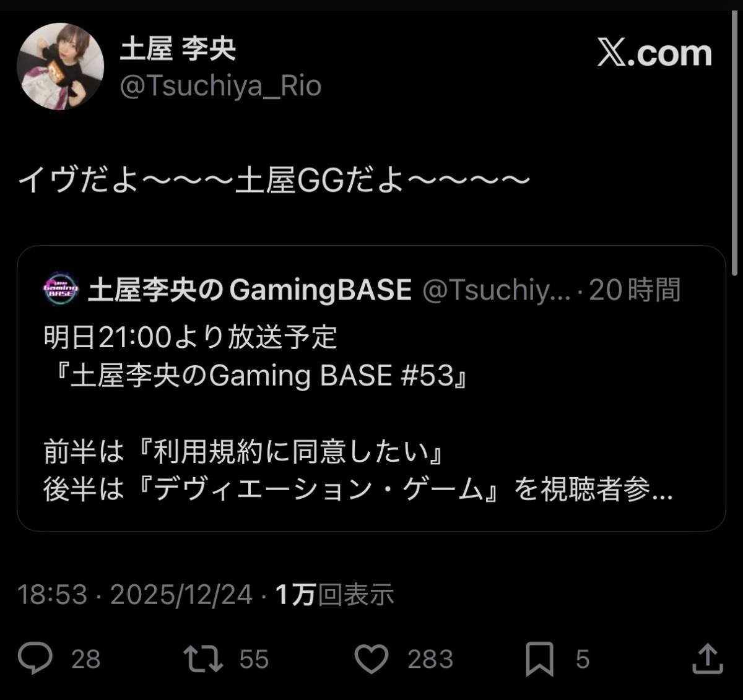This screenshot has width=743, height=700.
Task: Click the vertical scrollbar at right edge
Action: point(735,144)
